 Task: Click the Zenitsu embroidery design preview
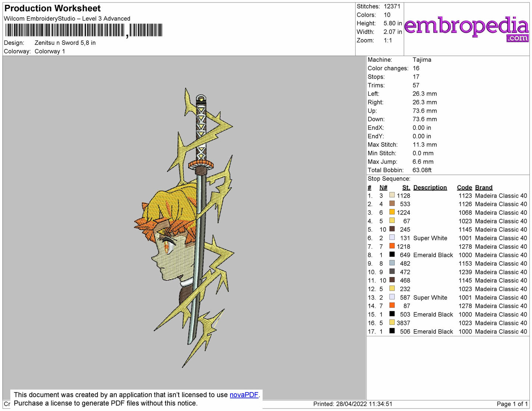point(184,227)
